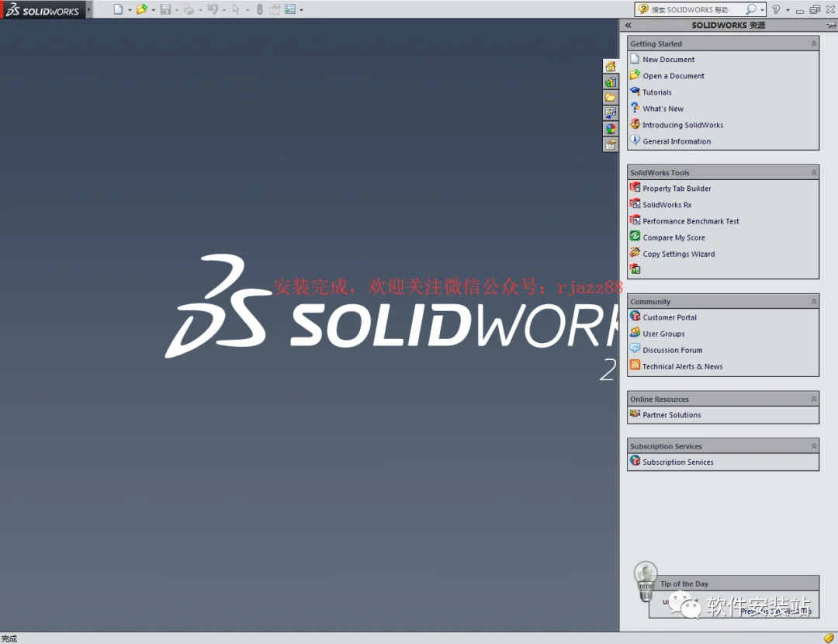
Task: Visit the Discussion Forum link
Action: [x=672, y=350]
